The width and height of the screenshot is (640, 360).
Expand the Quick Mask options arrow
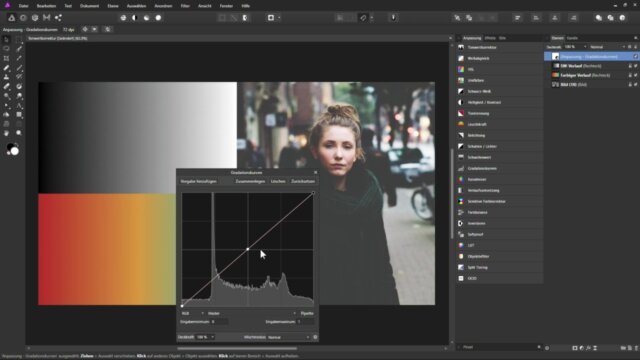tap(279, 18)
